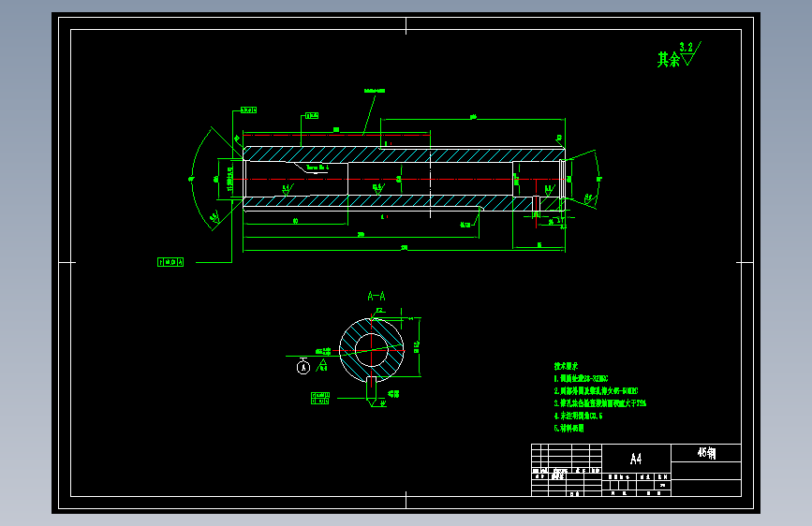The image size is (812, 526).
Task: Click the two-row tolerance frame beside the pin
Action: click(x=320, y=398)
